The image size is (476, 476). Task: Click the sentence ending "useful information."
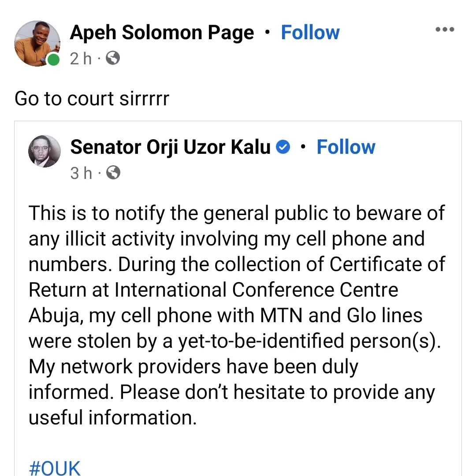(112, 418)
